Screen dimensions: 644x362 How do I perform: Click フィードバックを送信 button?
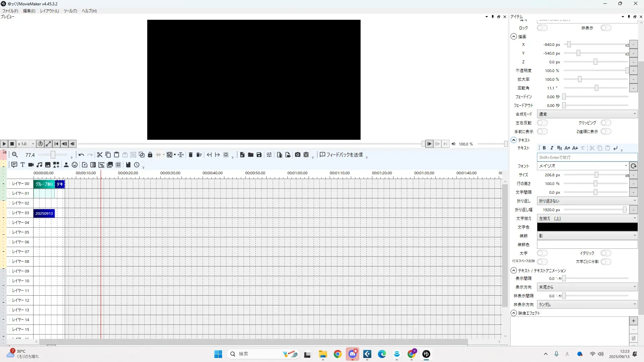point(341,155)
